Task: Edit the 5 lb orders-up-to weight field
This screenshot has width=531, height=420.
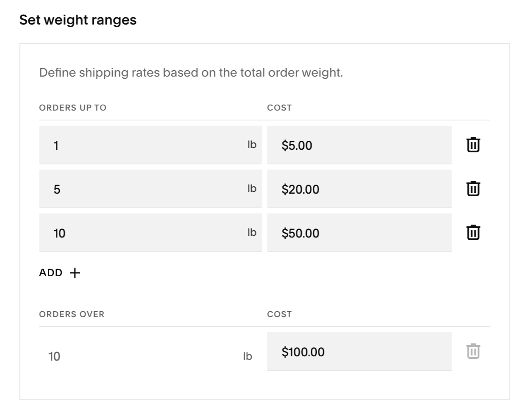Action: 142,189
